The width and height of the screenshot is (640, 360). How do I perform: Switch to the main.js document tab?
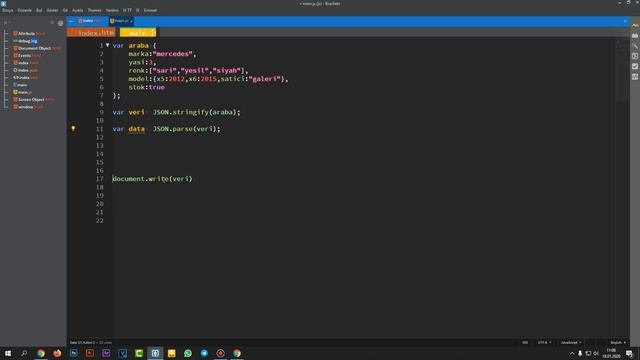121,21
